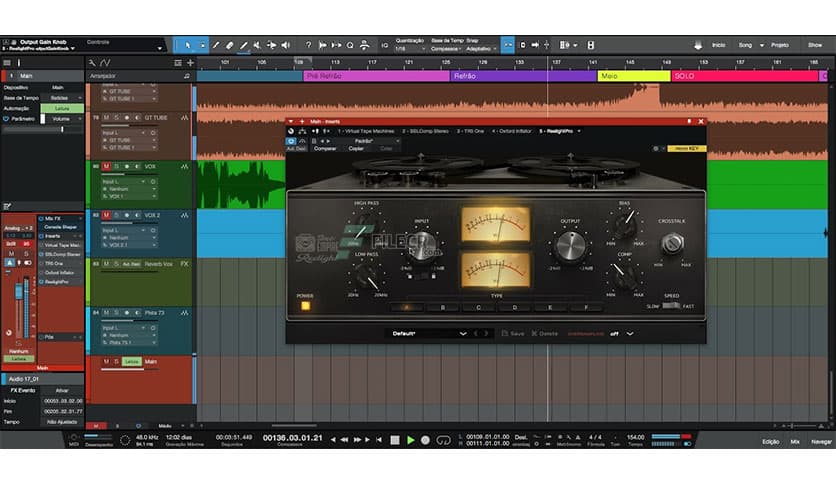Select the Split tool
Image resolution: width=836 pixels, height=484 pixels.
[x=216, y=45]
